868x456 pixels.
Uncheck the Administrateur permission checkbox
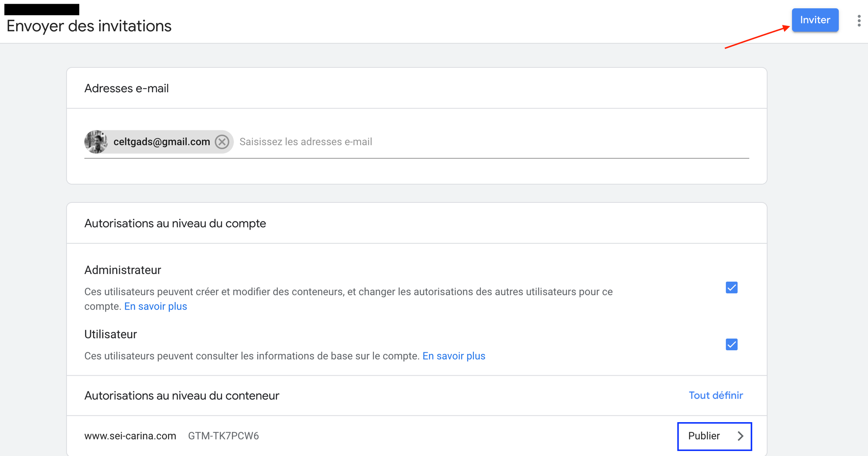pyautogui.click(x=732, y=287)
